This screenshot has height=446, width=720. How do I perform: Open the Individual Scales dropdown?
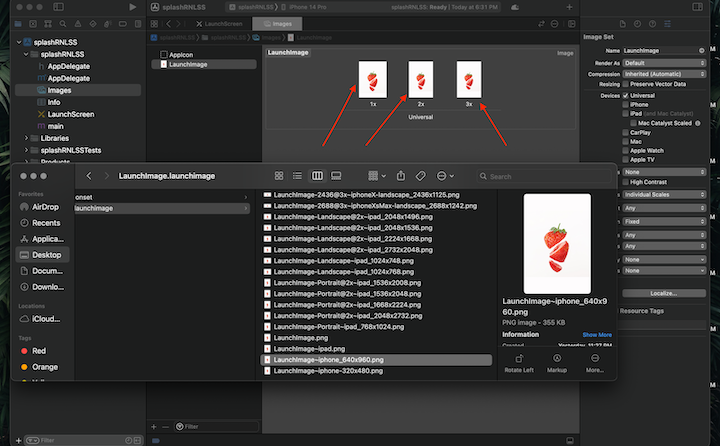pos(664,194)
